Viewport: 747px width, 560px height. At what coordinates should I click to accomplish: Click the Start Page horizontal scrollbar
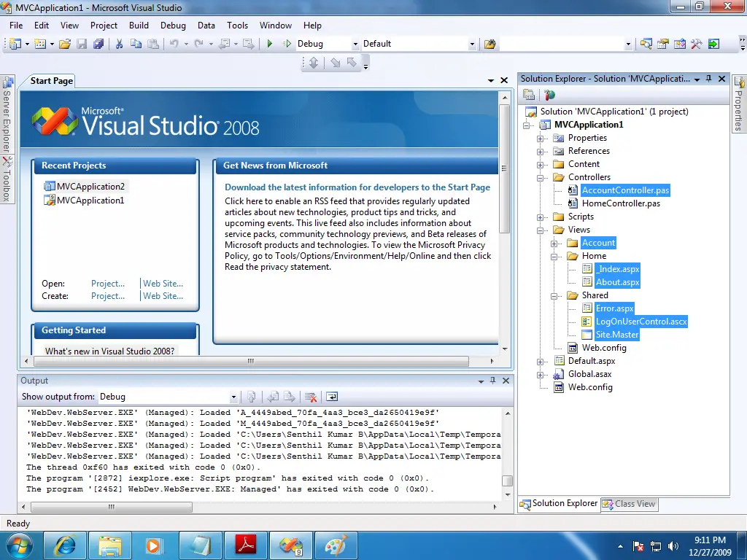(x=250, y=361)
